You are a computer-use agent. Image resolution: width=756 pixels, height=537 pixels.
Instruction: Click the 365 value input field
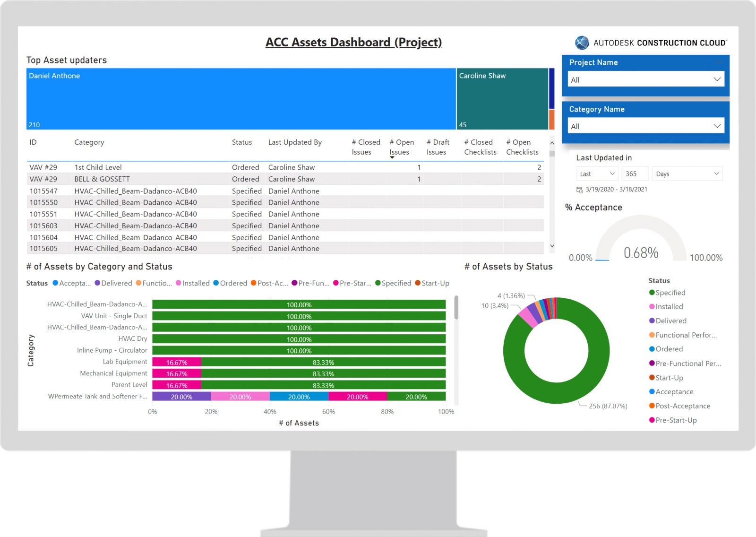point(635,173)
